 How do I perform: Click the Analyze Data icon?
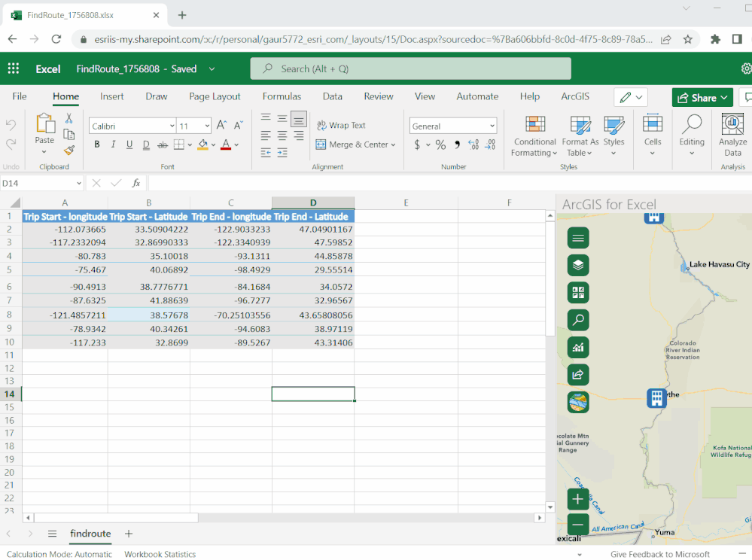(x=732, y=135)
